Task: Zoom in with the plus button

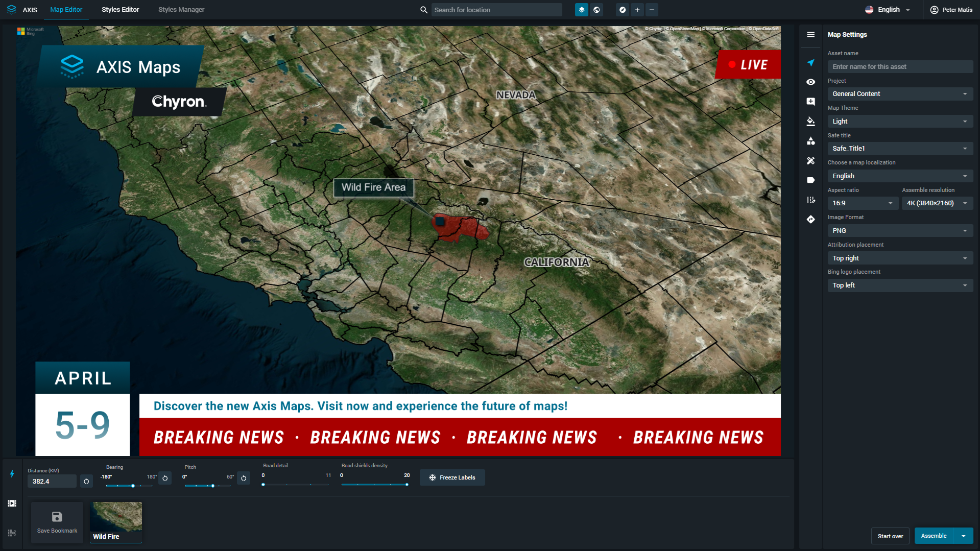Action: pyautogui.click(x=637, y=10)
